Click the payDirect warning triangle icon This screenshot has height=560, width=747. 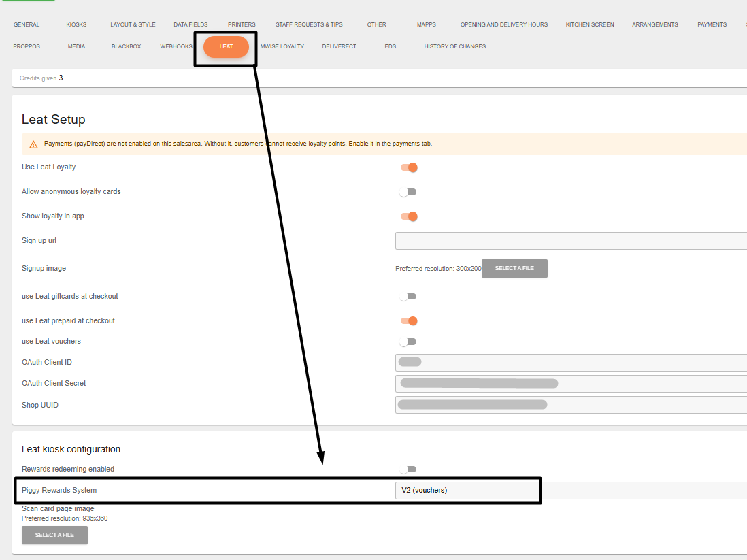(33, 144)
